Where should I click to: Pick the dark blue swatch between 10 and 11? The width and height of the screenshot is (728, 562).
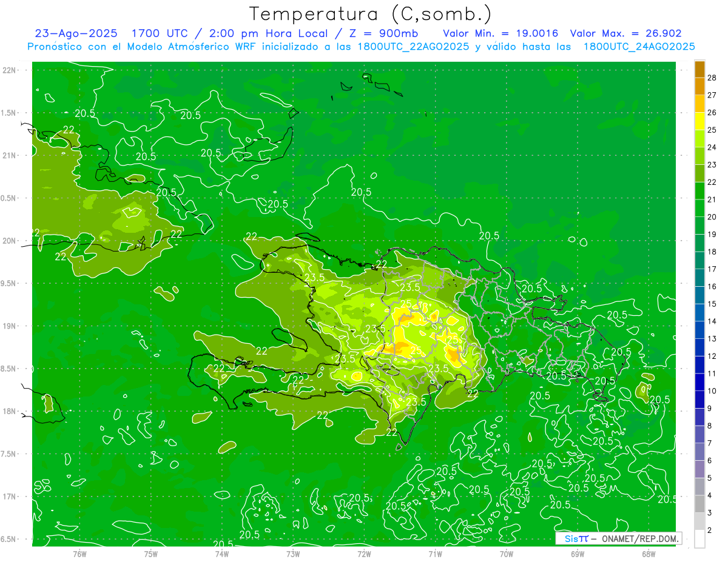coord(699,382)
